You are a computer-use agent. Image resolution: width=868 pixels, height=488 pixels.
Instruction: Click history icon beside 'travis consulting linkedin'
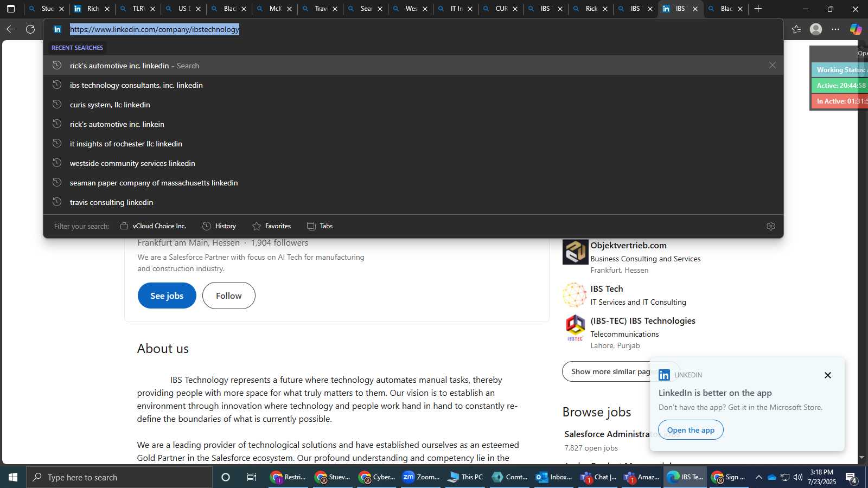[x=57, y=202]
